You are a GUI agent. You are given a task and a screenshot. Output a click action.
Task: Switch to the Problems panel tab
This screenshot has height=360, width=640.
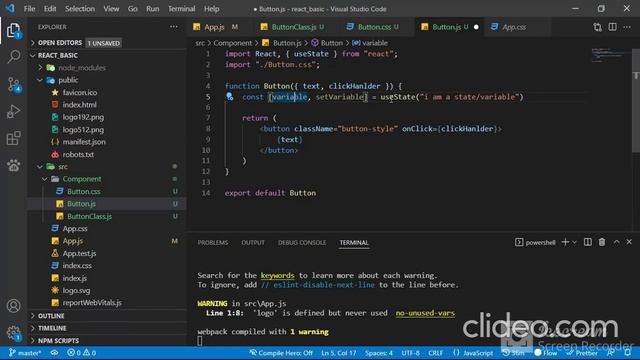point(213,242)
